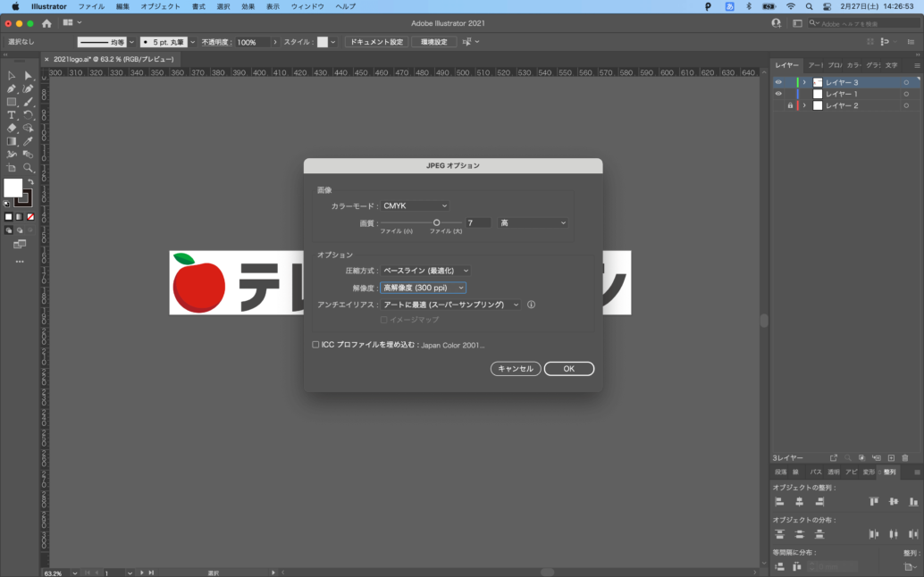Show レイヤー 2 visibility column
Image resolution: width=924 pixels, height=577 pixels.
pos(778,106)
